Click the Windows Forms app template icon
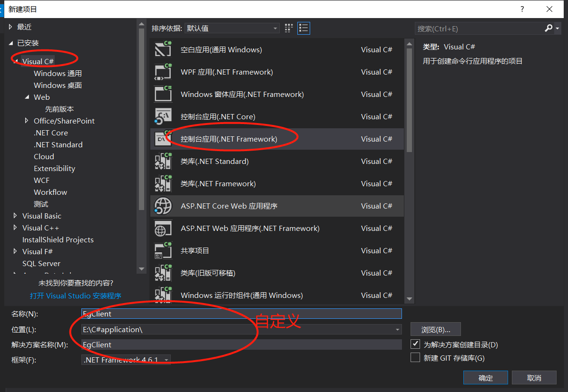The width and height of the screenshot is (568, 392). click(x=163, y=94)
